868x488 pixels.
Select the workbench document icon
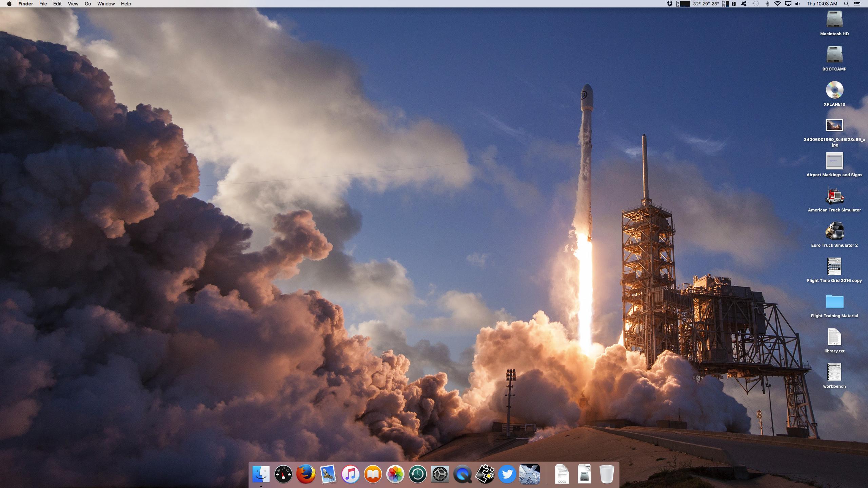click(x=834, y=372)
